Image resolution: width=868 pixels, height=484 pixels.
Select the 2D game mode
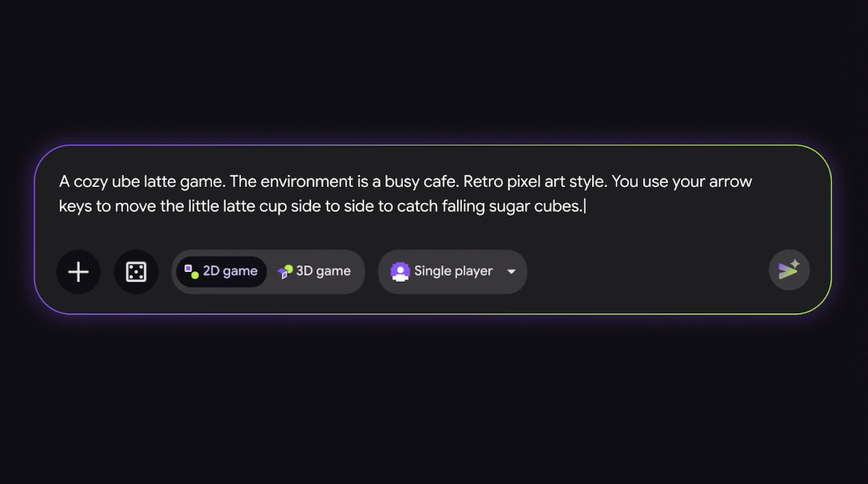pos(221,271)
